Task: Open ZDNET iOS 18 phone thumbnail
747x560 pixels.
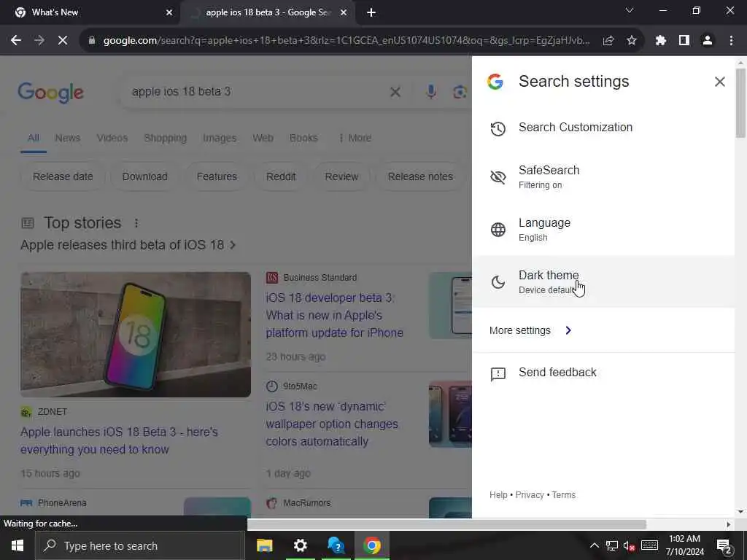Action: tap(136, 335)
